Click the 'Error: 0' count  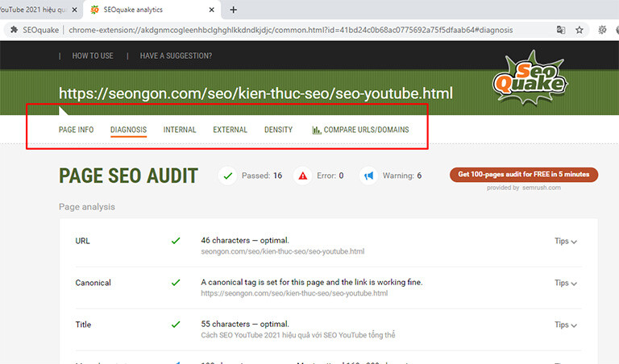pyautogui.click(x=330, y=176)
